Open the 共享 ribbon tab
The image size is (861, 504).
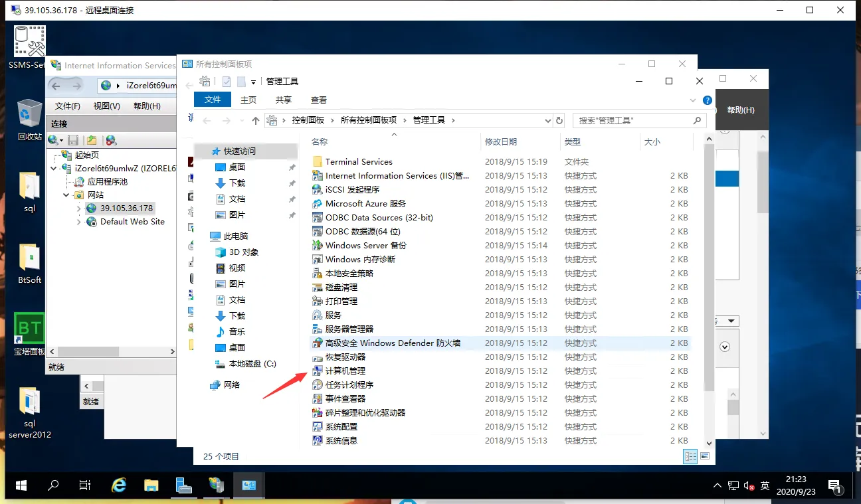point(284,100)
